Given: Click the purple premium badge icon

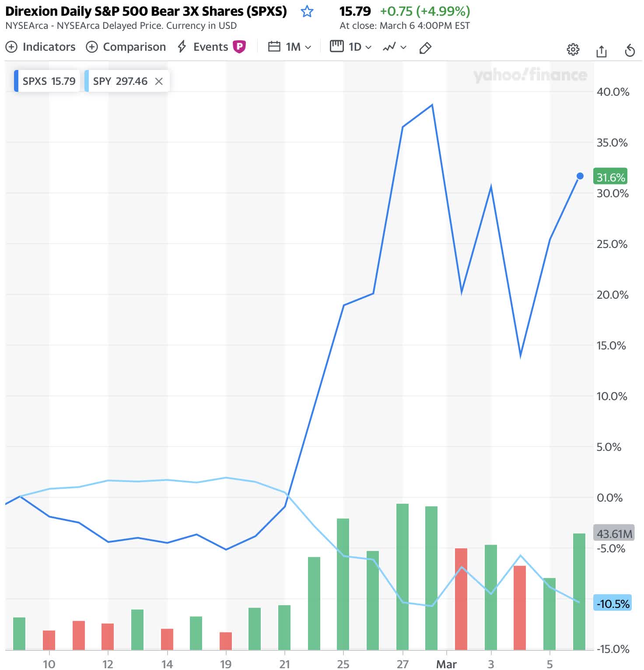Looking at the screenshot, I should click(x=239, y=46).
